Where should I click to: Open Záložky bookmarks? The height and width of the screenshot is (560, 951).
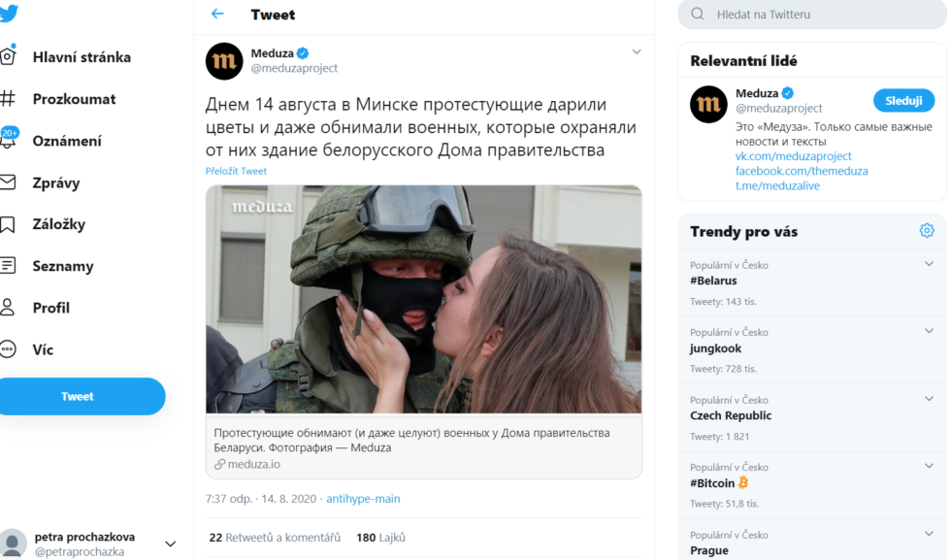click(8, 224)
